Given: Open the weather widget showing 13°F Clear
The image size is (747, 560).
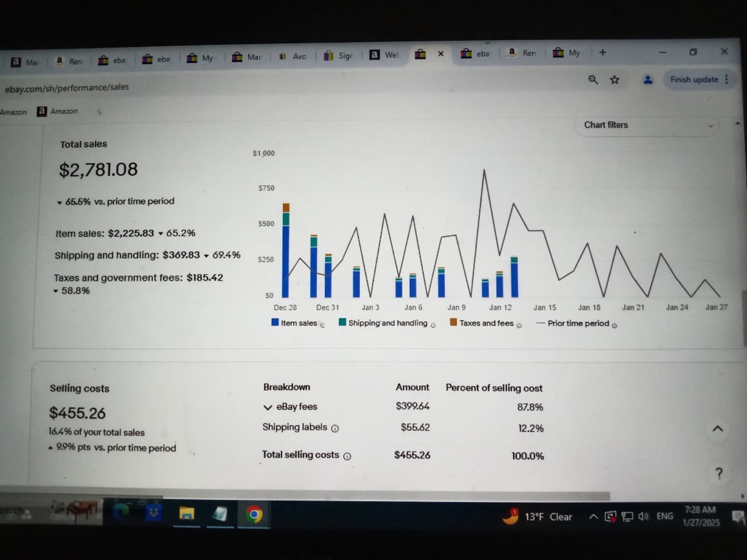Looking at the screenshot, I should click(537, 516).
